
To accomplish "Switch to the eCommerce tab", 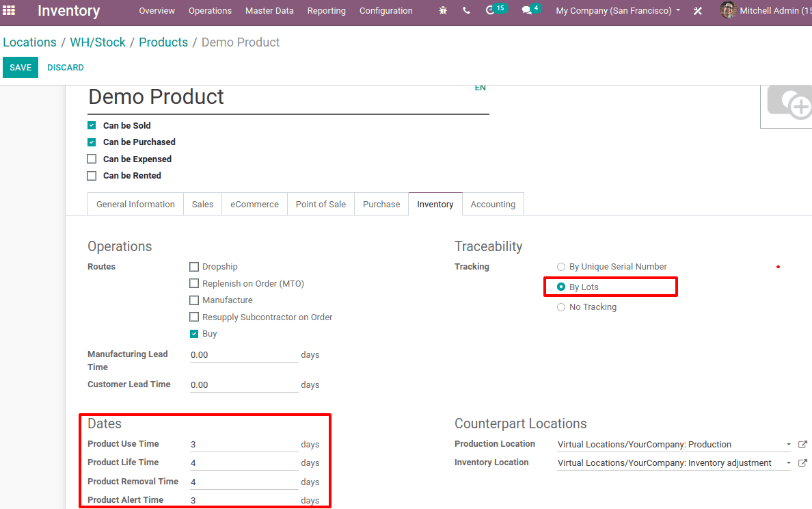I will 254,205.
